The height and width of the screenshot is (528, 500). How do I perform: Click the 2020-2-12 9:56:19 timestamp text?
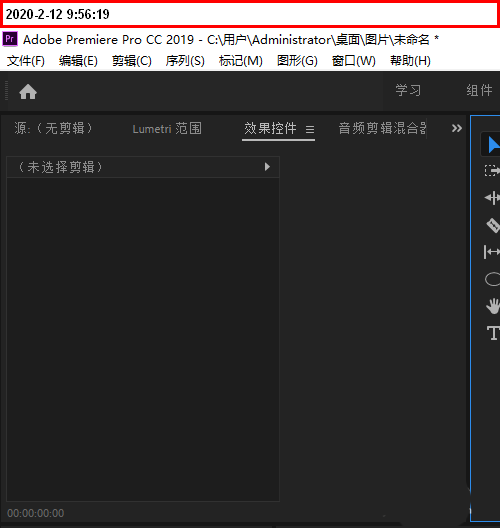click(x=58, y=14)
